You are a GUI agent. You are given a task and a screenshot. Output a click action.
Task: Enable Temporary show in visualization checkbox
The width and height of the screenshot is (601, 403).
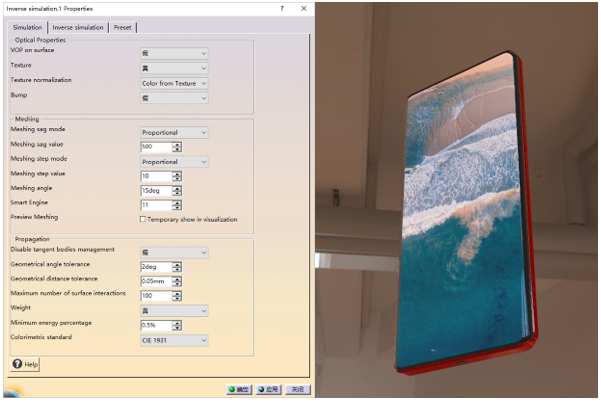(x=144, y=218)
